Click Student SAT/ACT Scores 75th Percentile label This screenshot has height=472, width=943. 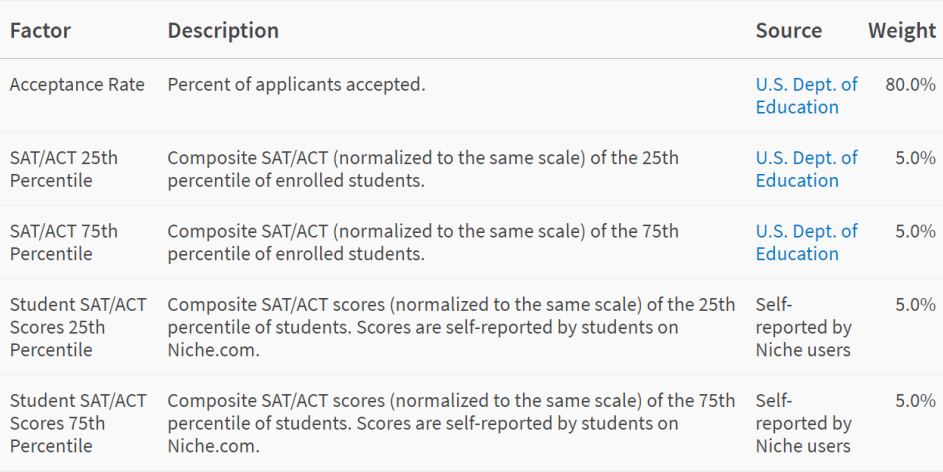(77, 423)
